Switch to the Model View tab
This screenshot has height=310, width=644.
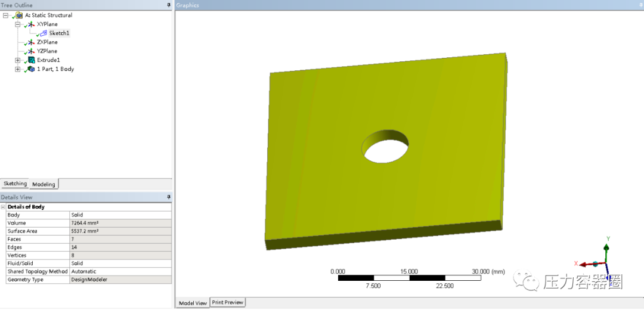click(193, 303)
